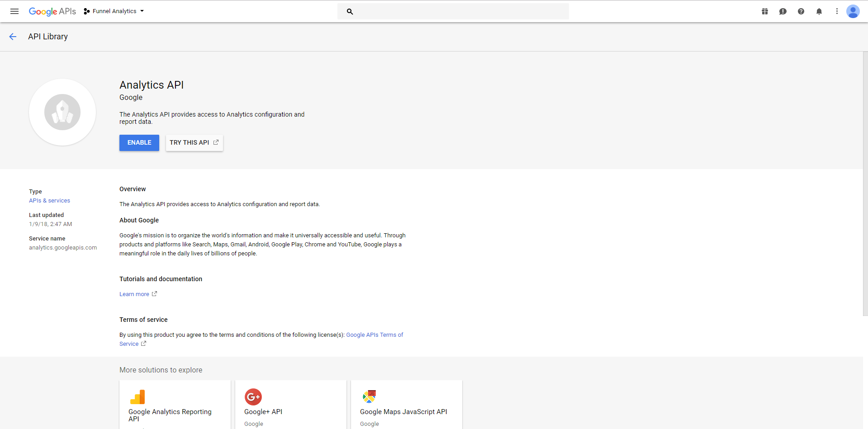Viewport: 868px width, 429px height.
Task: Click the Overview section heading
Action: pyautogui.click(x=133, y=189)
